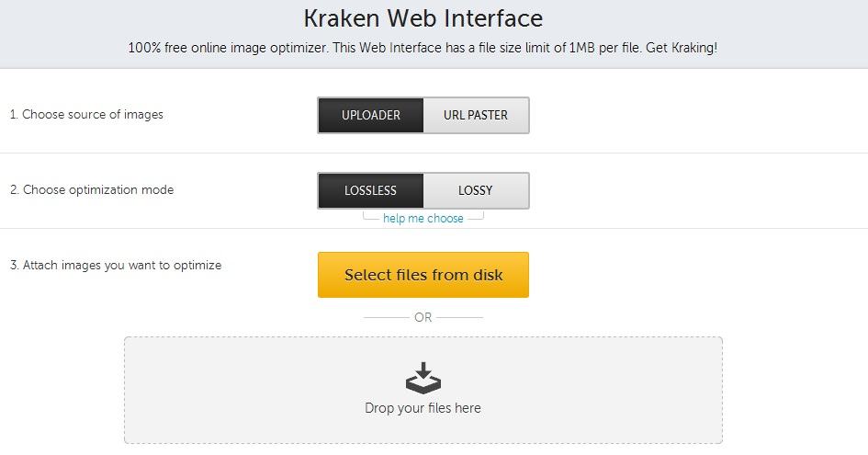Enable LOSSLESS optimization mode
Viewport: 868px width, 455px height.
pyautogui.click(x=370, y=190)
